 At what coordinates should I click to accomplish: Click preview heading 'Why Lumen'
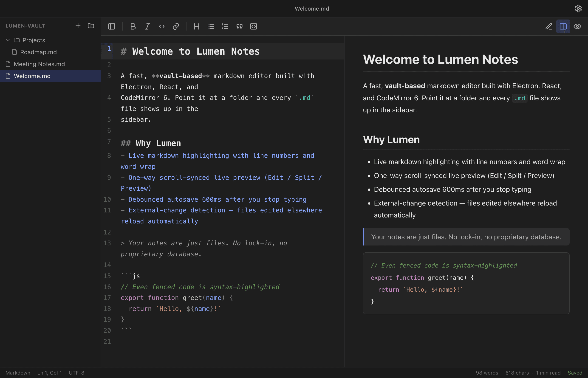(391, 139)
